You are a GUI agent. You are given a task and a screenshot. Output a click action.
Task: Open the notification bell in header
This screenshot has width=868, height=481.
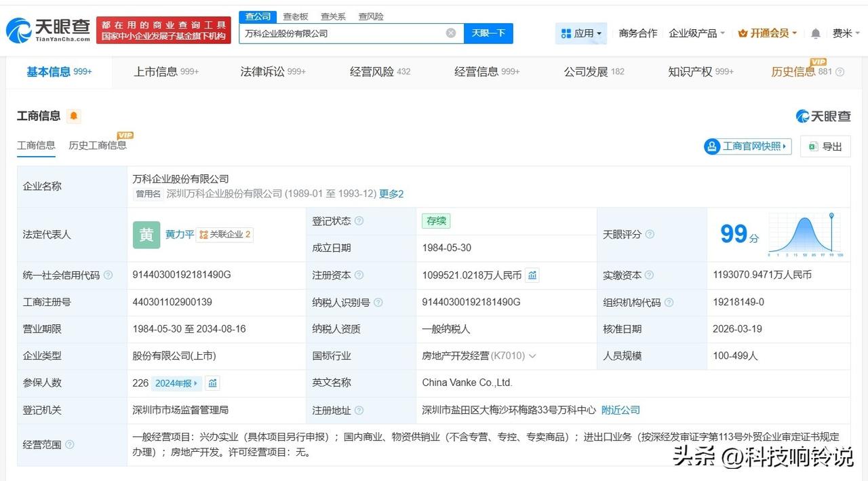(x=816, y=33)
